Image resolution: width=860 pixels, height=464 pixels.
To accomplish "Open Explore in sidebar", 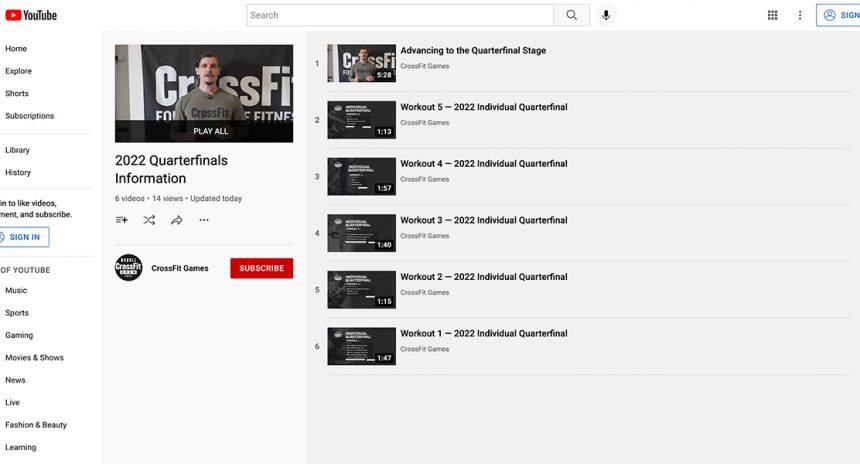I will point(19,71).
